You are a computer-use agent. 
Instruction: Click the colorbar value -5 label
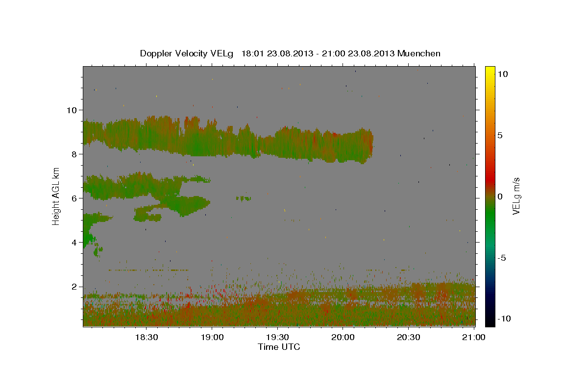[502, 258]
